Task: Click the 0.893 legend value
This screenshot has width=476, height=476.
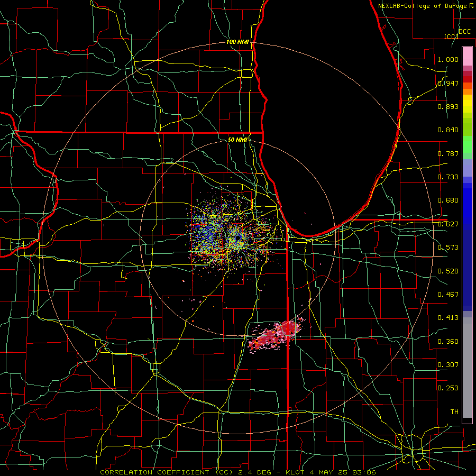Action: tap(448, 106)
